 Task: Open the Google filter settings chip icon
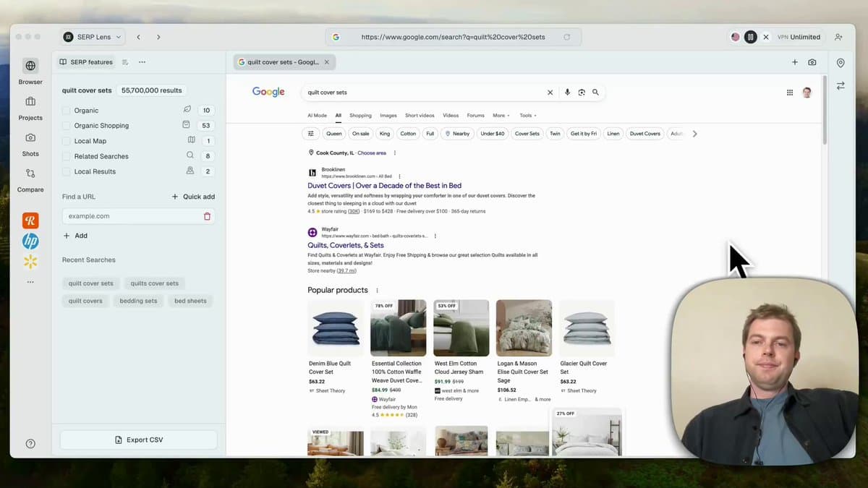(x=311, y=134)
